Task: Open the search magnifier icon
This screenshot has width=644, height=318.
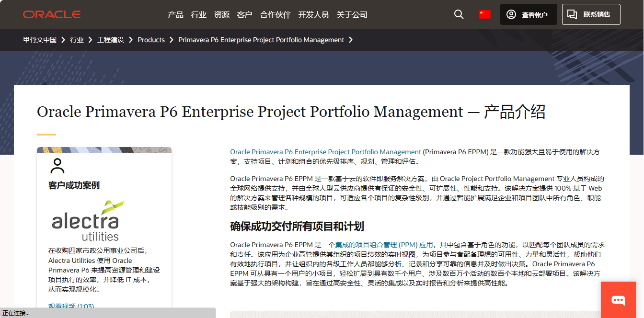Action: pyautogui.click(x=459, y=14)
